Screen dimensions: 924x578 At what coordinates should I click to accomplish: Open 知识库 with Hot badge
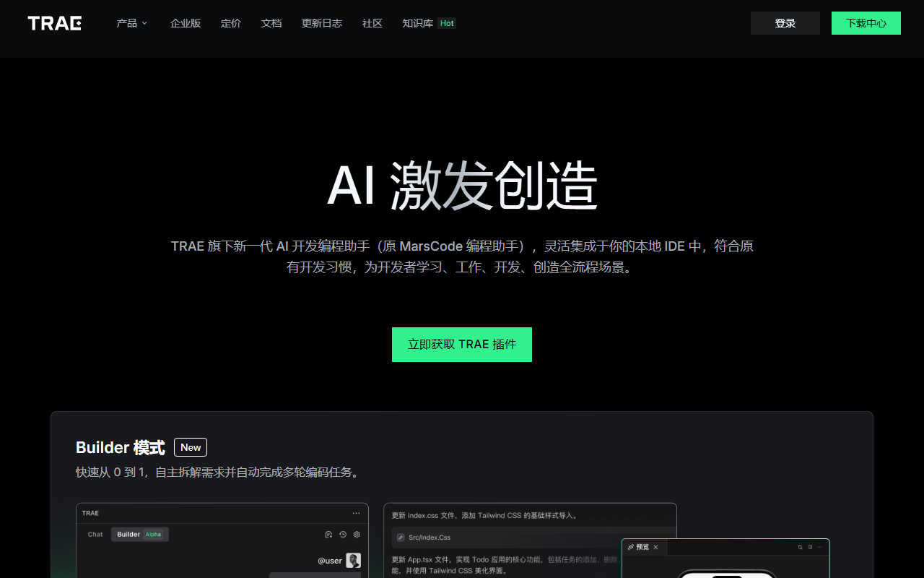pos(429,23)
